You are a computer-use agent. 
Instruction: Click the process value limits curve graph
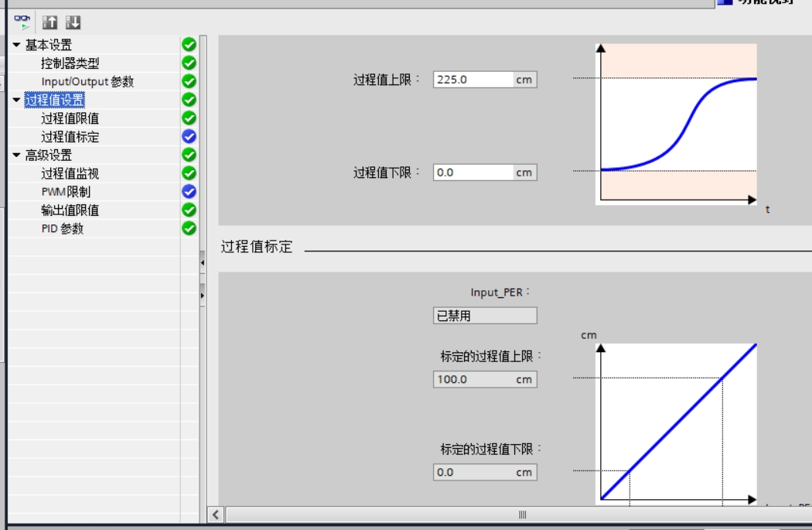(x=677, y=124)
